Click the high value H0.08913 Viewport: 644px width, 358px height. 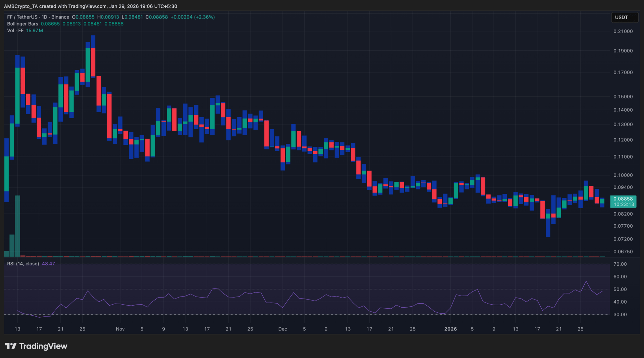108,17
